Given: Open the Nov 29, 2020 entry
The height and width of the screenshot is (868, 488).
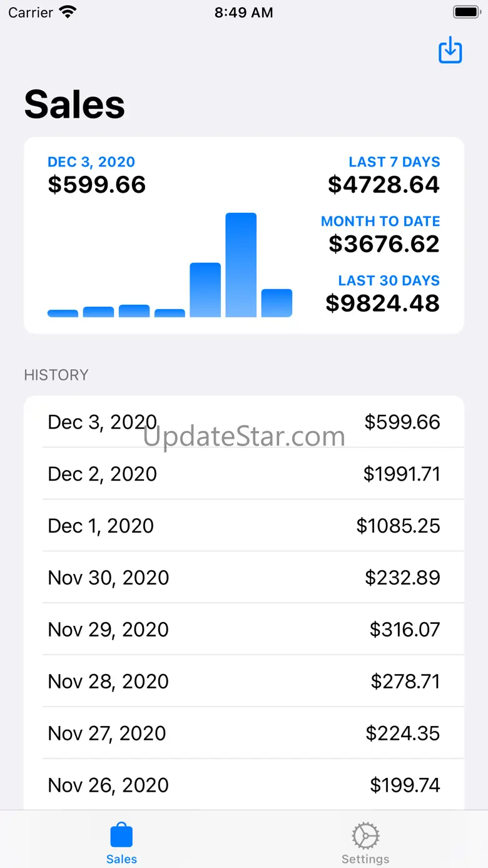Looking at the screenshot, I should click(x=244, y=630).
